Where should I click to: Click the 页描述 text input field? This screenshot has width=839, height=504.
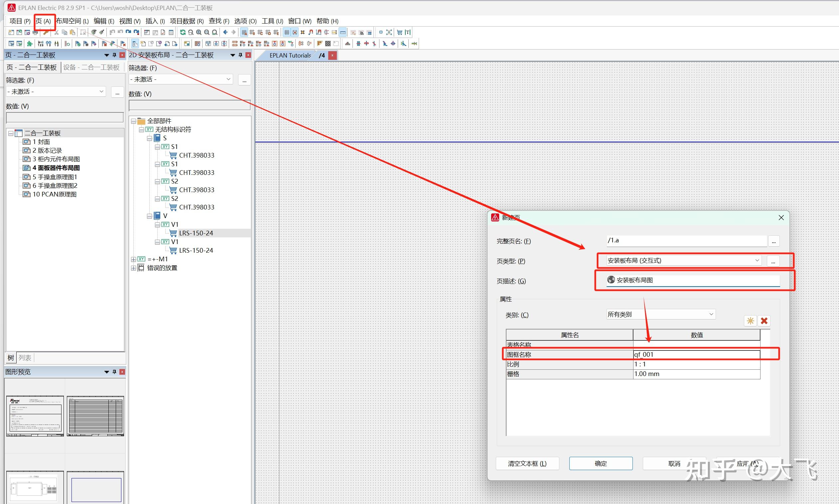pyautogui.click(x=693, y=280)
